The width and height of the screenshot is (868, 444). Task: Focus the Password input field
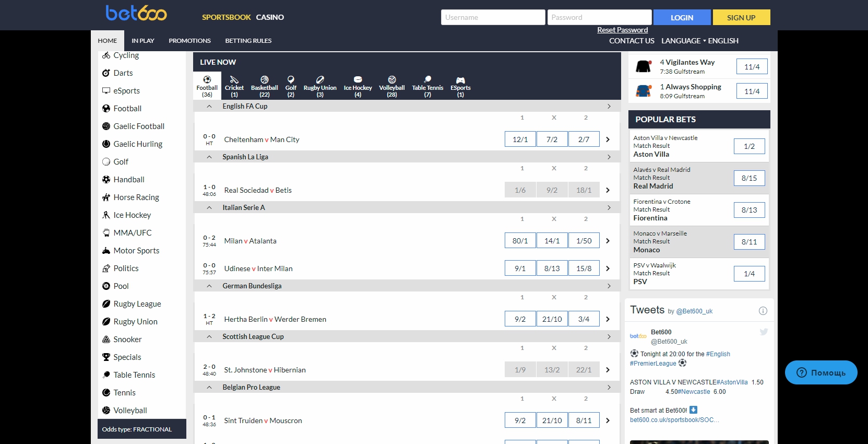600,17
